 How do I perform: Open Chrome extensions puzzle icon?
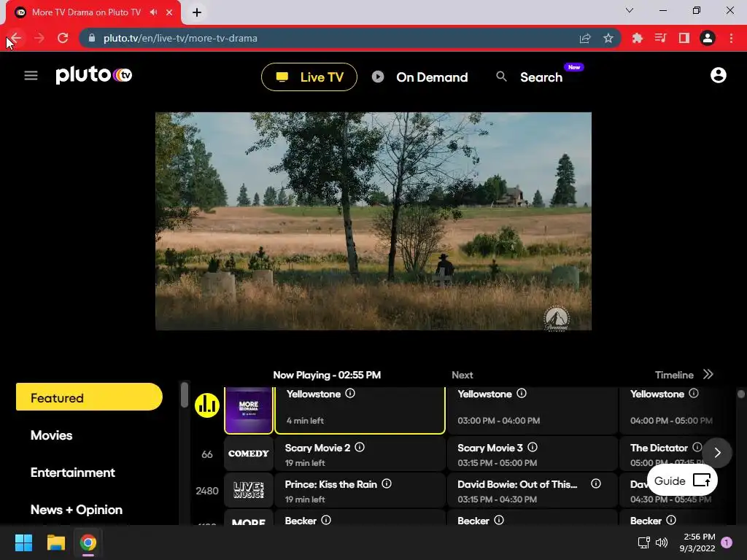click(x=637, y=38)
